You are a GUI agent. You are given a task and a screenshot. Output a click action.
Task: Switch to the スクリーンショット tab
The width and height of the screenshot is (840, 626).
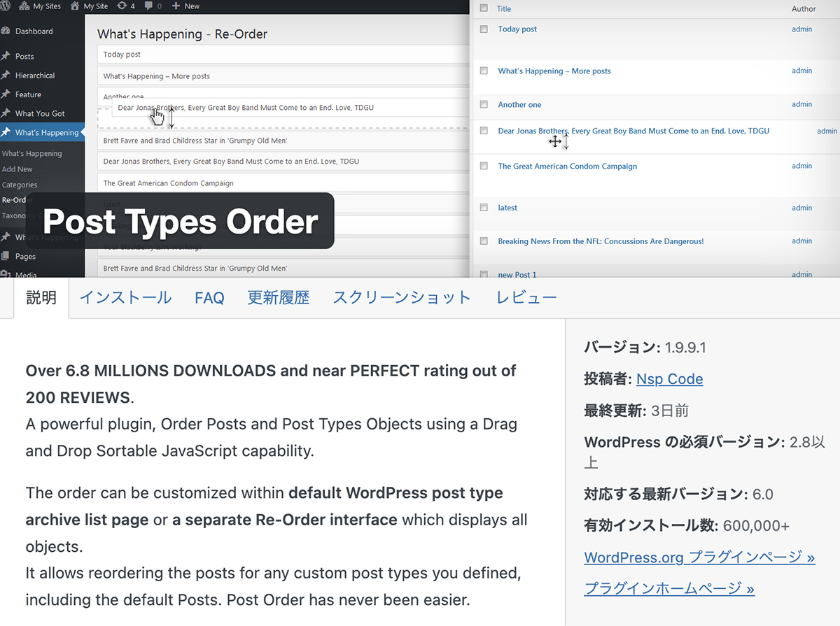[x=402, y=297]
